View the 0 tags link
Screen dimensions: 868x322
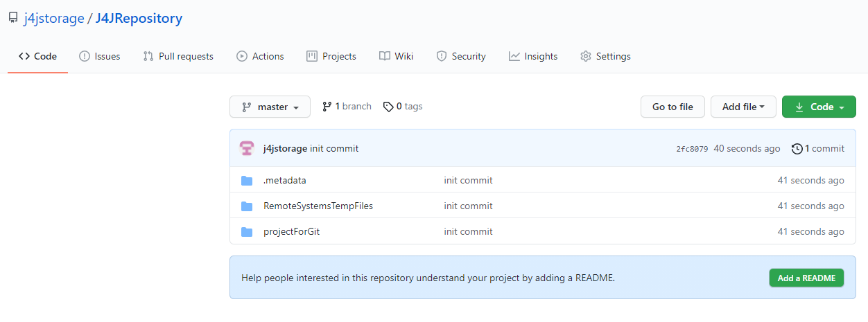coord(403,107)
